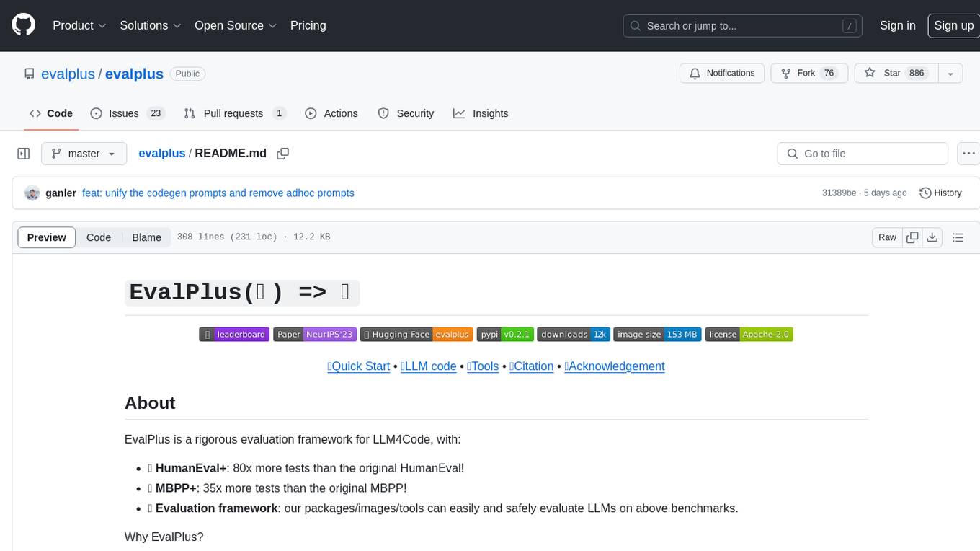
Task: Open the evalplus repository name link
Action: click(134, 74)
